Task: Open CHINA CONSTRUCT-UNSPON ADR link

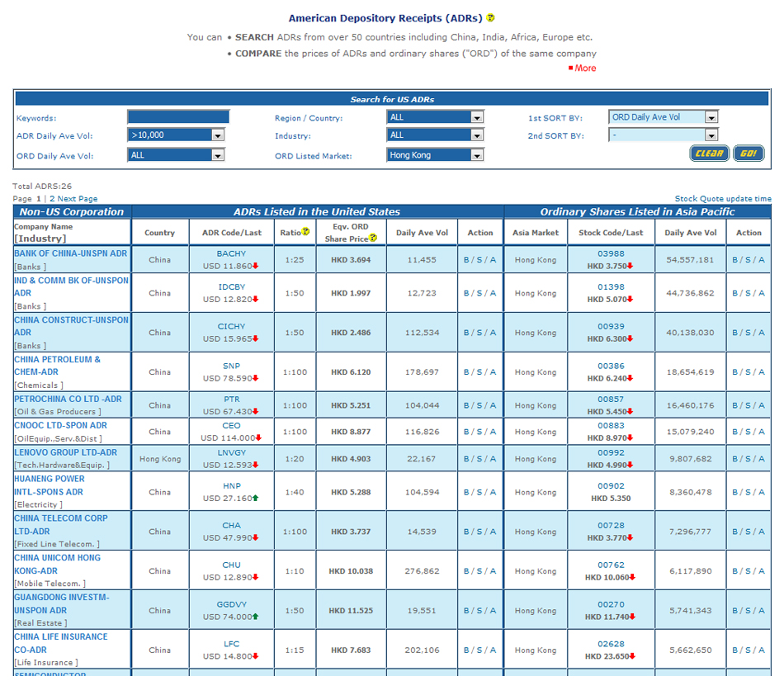Action: 72,326
